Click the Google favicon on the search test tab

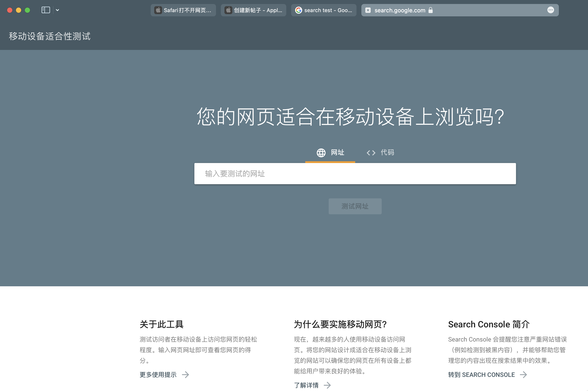(x=298, y=10)
